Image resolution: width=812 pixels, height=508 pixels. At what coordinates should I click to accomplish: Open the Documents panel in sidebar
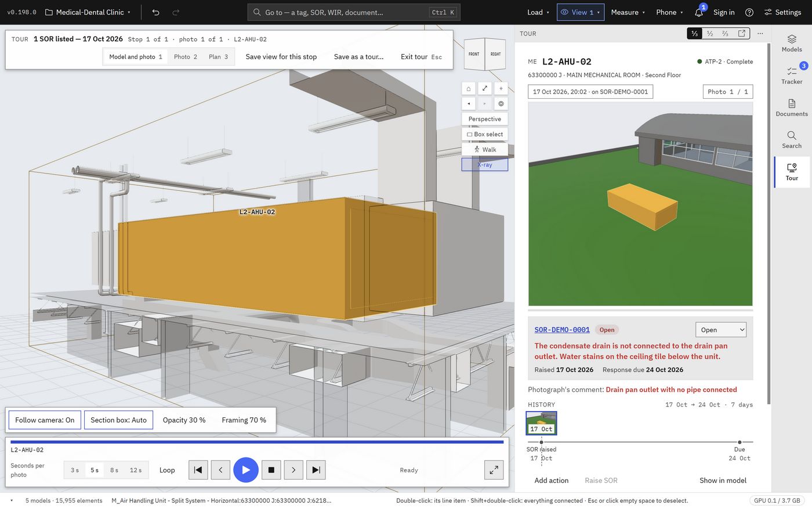click(792, 108)
